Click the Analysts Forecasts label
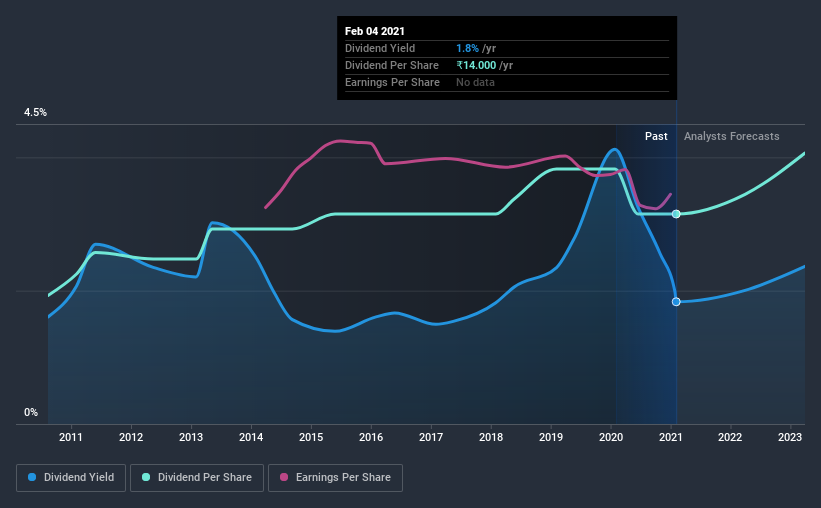The width and height of the screenshot is (821, 508). (x=731, y=136)
